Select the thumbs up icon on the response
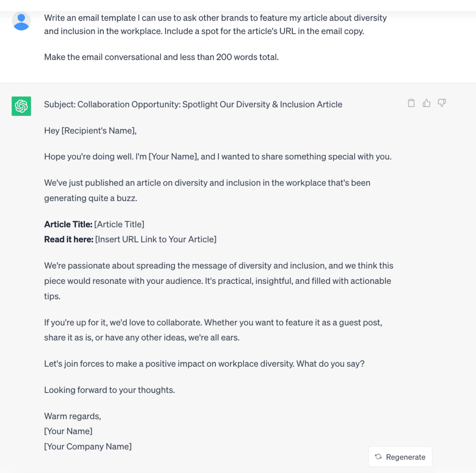The image size is (476, 473). coord(426,103)
